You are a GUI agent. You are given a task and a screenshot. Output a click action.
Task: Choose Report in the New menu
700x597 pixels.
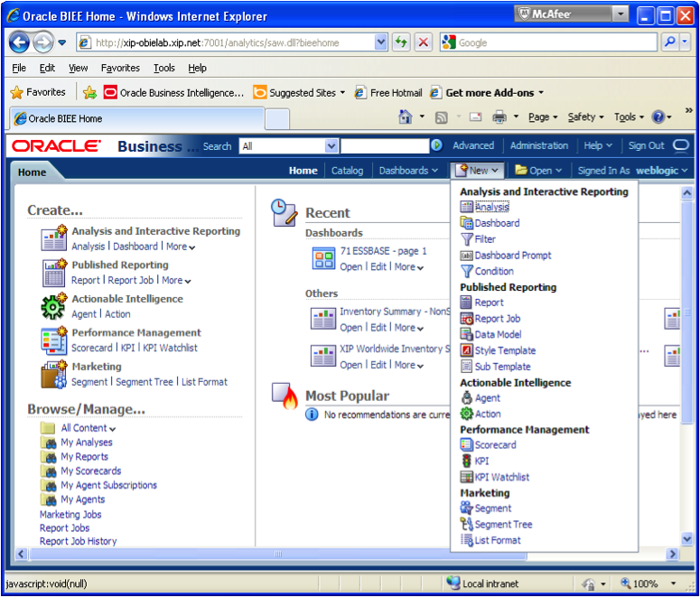(x=489, y=303)
